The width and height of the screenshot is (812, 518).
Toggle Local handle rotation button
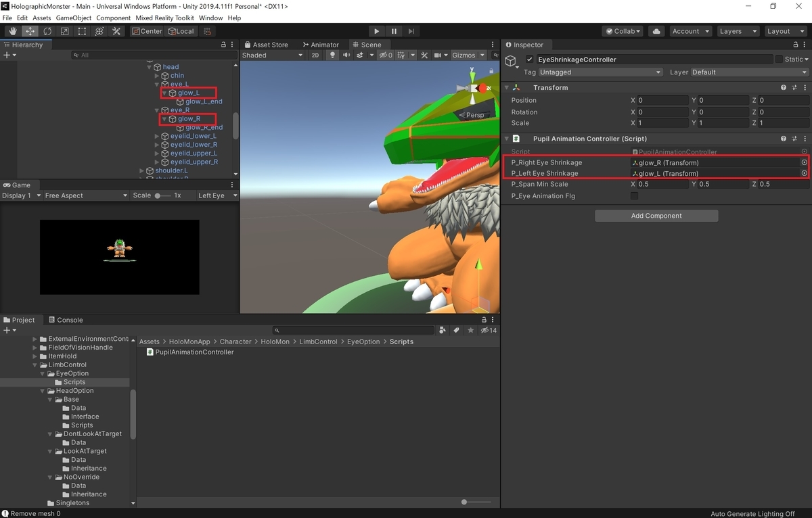click(181, 31)
